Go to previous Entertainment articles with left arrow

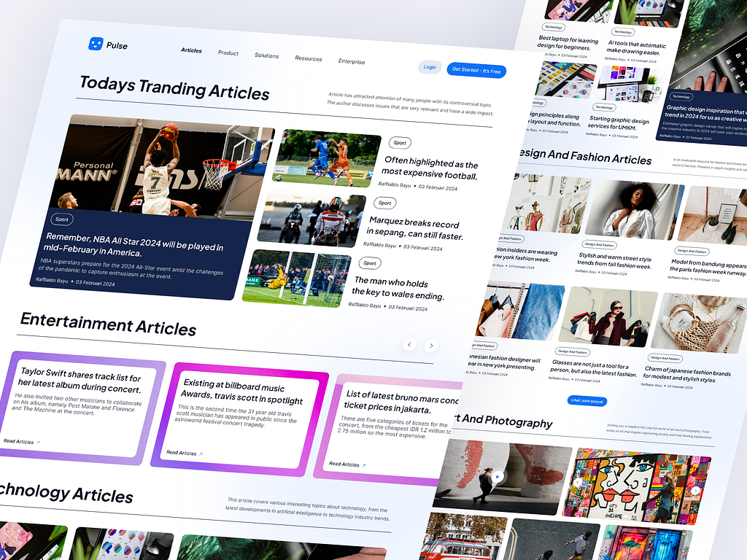tap(409, 344)
